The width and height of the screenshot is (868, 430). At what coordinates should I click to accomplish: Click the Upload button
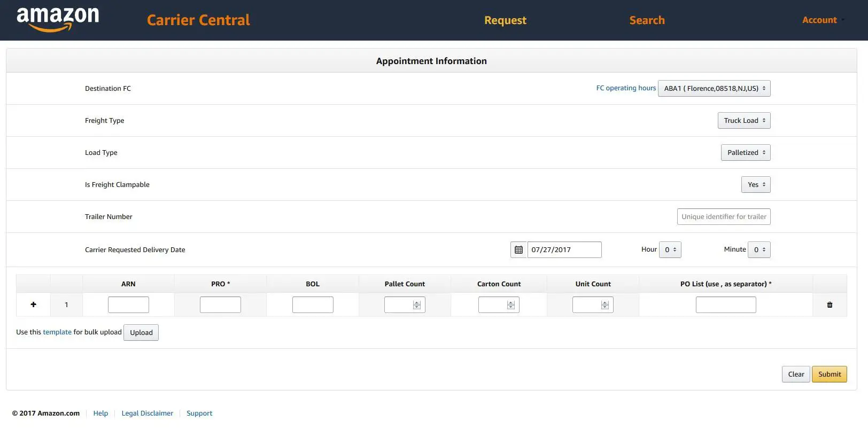(x=141, y=332)
